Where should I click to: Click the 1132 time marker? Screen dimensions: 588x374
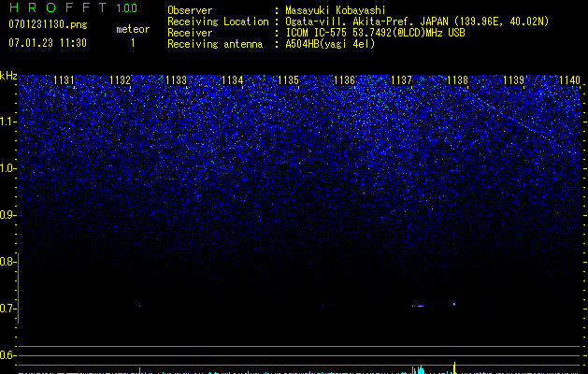click(121, 80)
